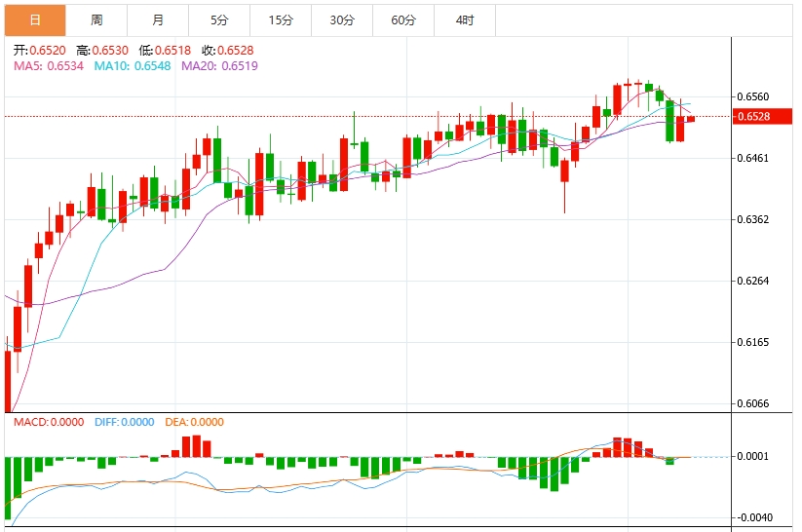Click the MACD: 0.0000 label
The width and height of the screenshot is (802, 532).
point(49,422)
